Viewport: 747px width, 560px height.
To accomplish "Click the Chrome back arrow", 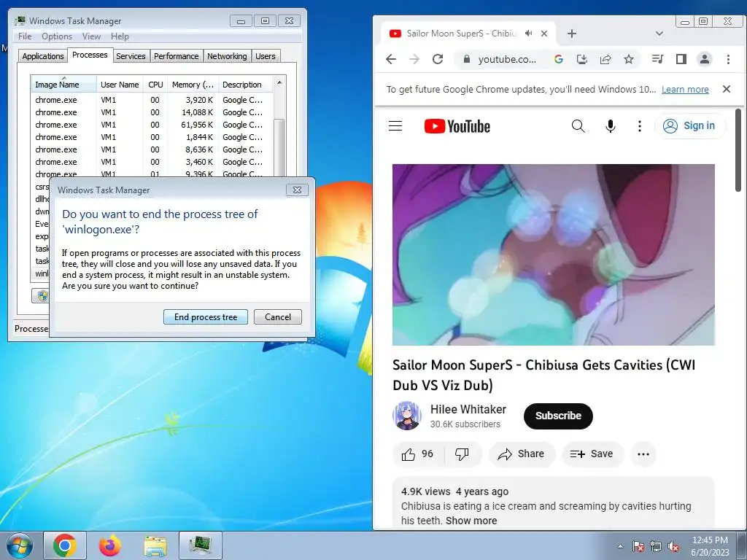I will [x=391, y=59].
